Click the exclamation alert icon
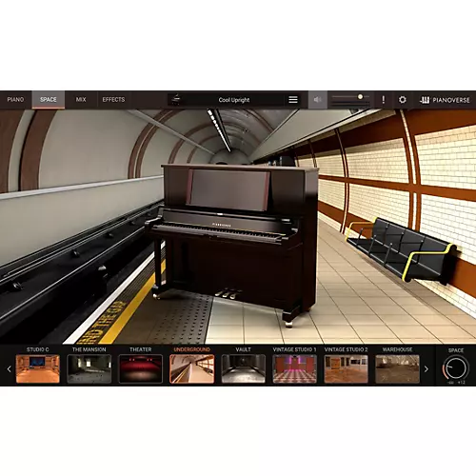Viewport: 476px width, 476px height. [384, 100]
